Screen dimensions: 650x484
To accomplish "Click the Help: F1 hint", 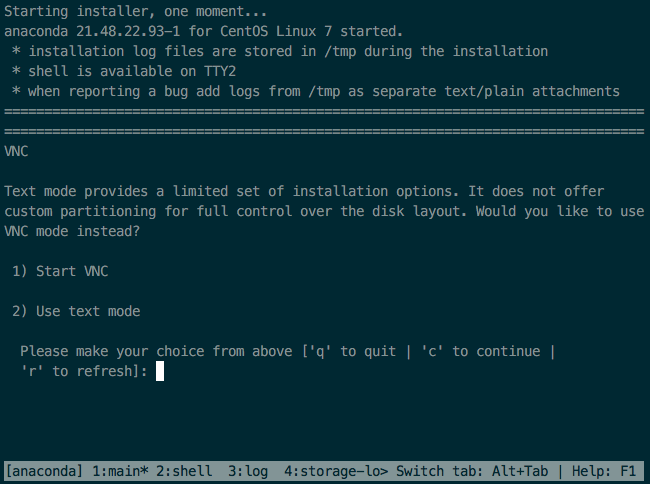I will pos(604,471).
